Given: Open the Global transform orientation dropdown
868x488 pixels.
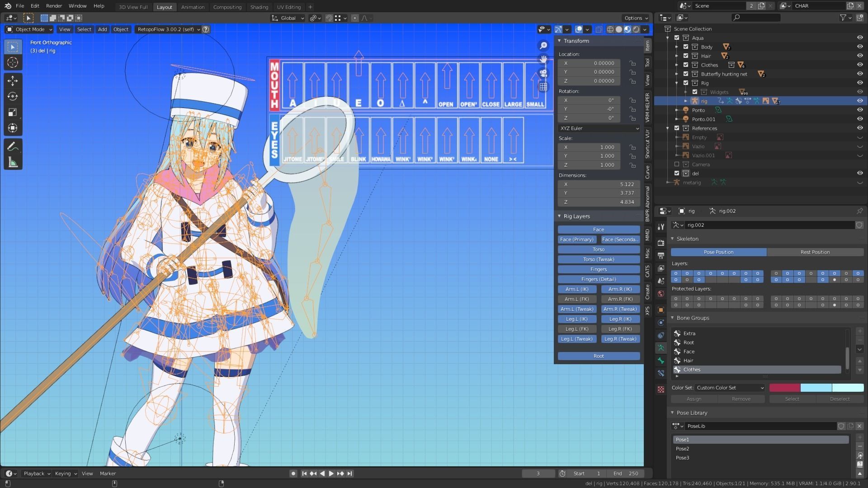Looking at the screenshot, I should (x=288, y=18).
